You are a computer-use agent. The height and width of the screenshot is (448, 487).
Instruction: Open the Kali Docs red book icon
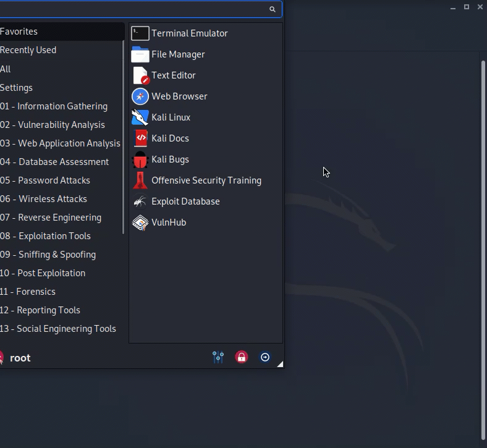tap(140, 138)
